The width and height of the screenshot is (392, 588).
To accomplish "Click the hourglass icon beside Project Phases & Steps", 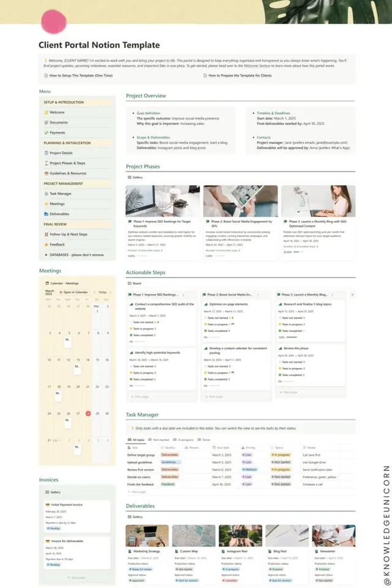I will tap(46, 163).
